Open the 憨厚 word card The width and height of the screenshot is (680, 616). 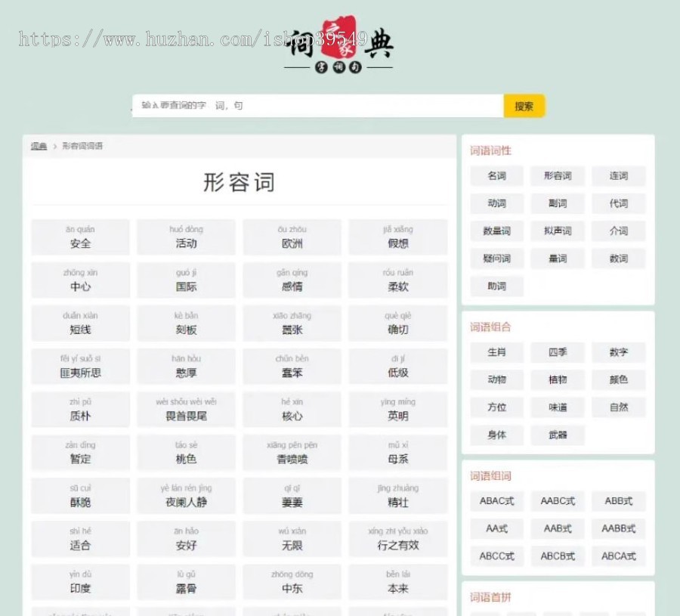(x=186, y=366)
